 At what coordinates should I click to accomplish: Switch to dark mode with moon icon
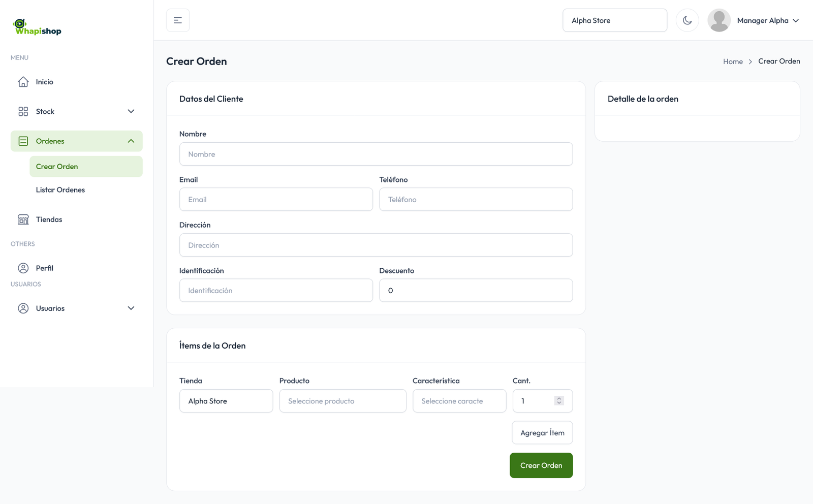687,20
